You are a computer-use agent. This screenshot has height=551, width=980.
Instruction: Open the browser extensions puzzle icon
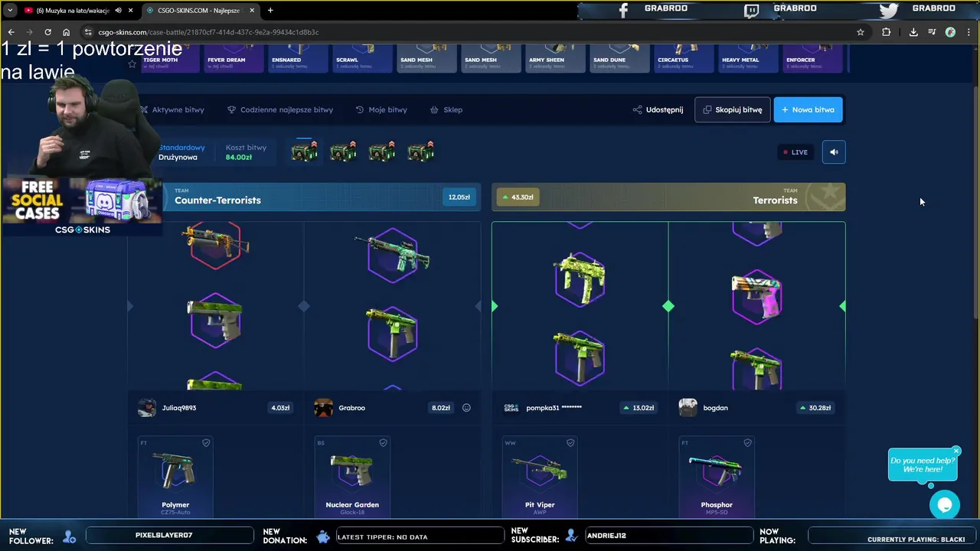[886, 32]
